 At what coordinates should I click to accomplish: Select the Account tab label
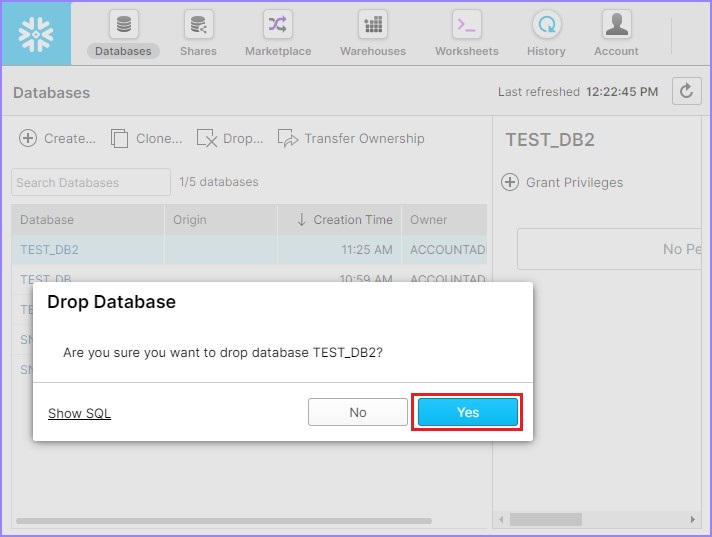[x=616, y=51]
